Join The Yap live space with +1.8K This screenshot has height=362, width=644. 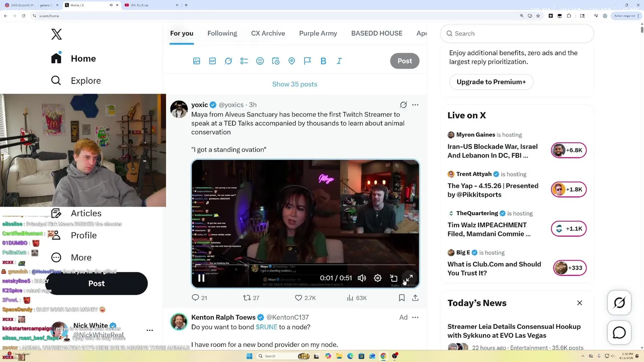[569, 189]
